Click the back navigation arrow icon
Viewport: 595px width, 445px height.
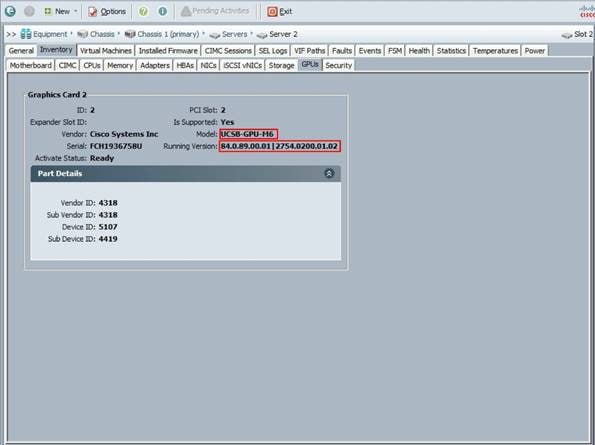tap(10, 11)
